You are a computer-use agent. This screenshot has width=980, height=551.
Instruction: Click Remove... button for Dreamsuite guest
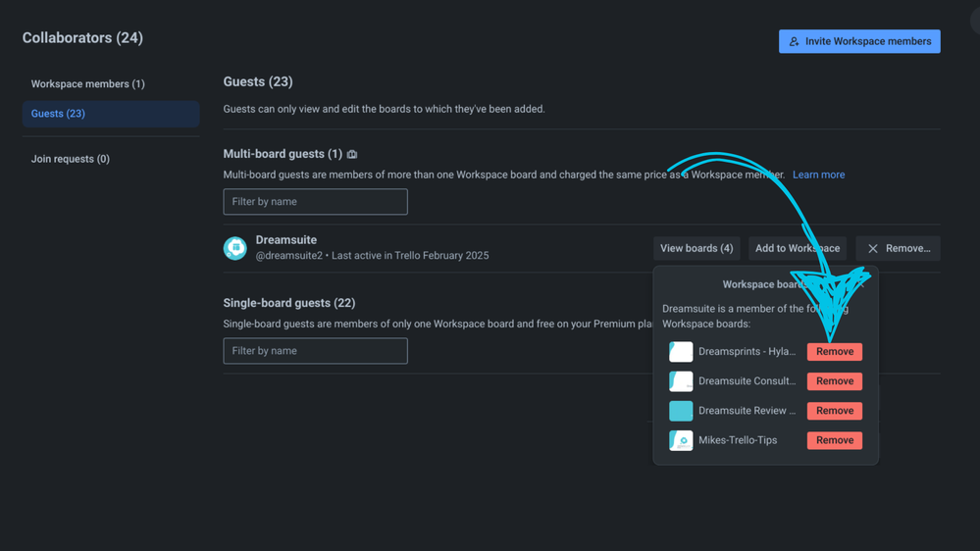click(x=899, y=249)
